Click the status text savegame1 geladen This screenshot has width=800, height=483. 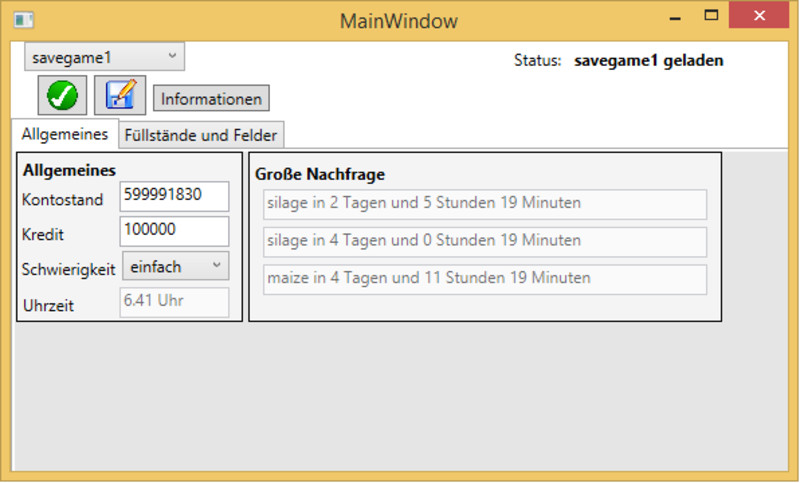coord(648,61)
